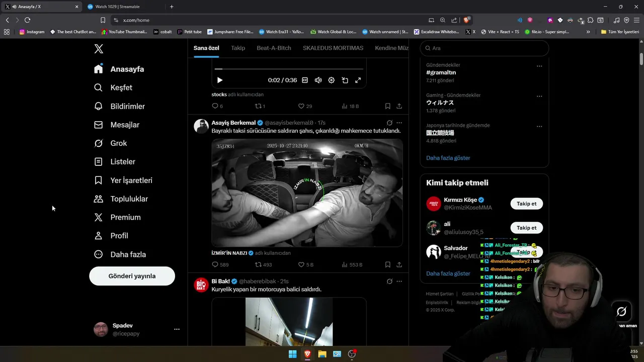The image size is (644, 362).
Task: Open Anasayfa home page
Action: 119,69
